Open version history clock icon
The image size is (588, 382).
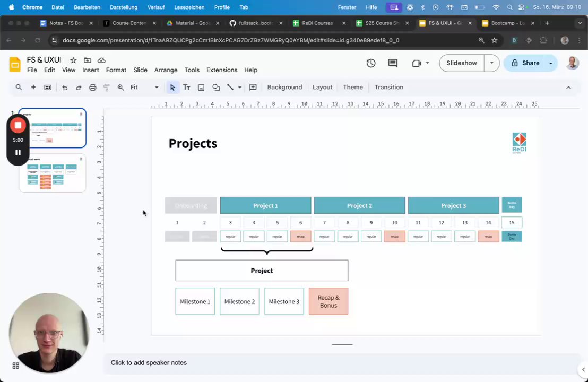[x=371, y=63]
